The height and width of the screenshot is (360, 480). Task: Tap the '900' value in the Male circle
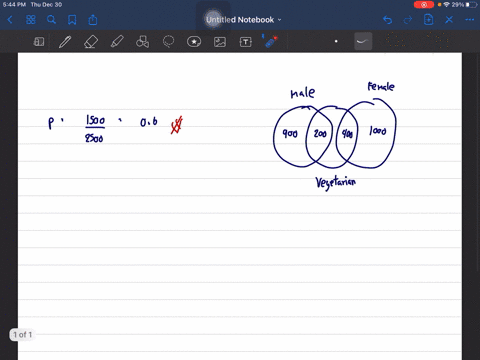point(290,134)
